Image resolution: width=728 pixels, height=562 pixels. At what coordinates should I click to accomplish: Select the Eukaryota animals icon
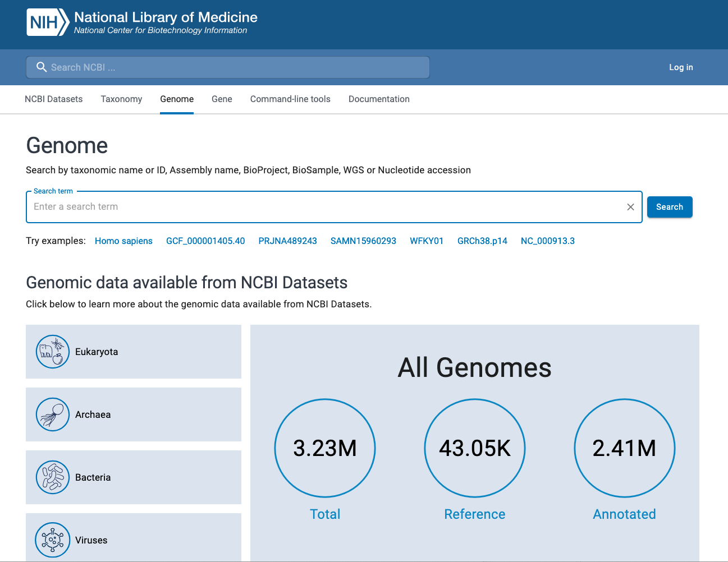[53, 352]
